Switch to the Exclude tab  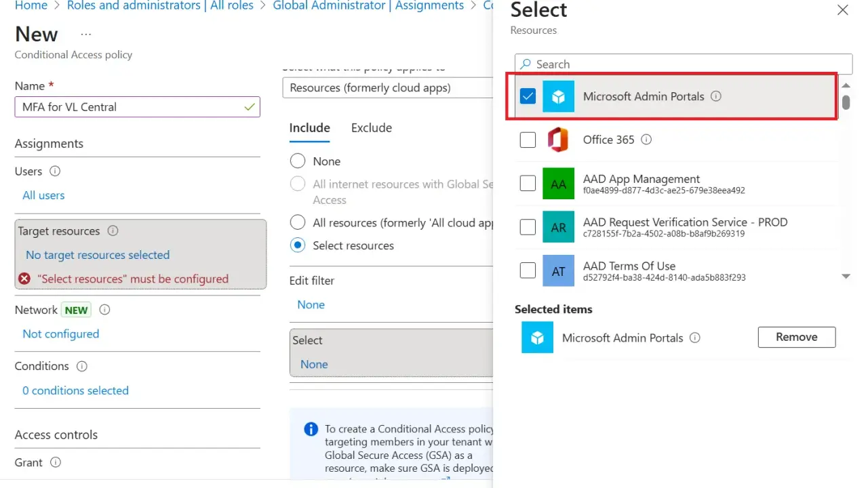pyautogui.click(x=372, y=128)
